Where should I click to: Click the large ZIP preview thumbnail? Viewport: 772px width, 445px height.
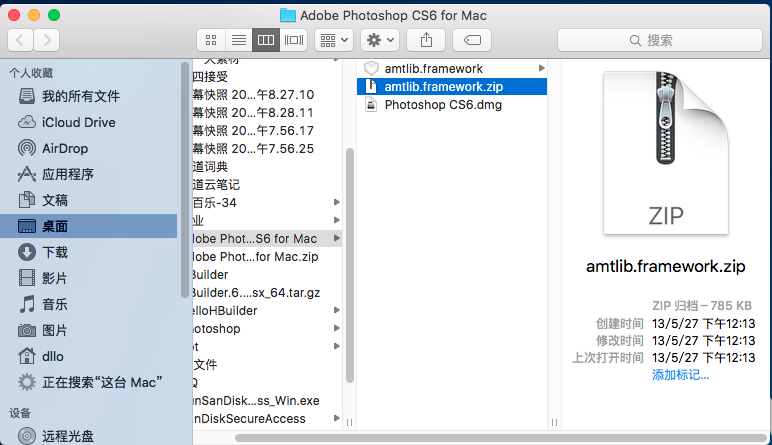[666, 153]
